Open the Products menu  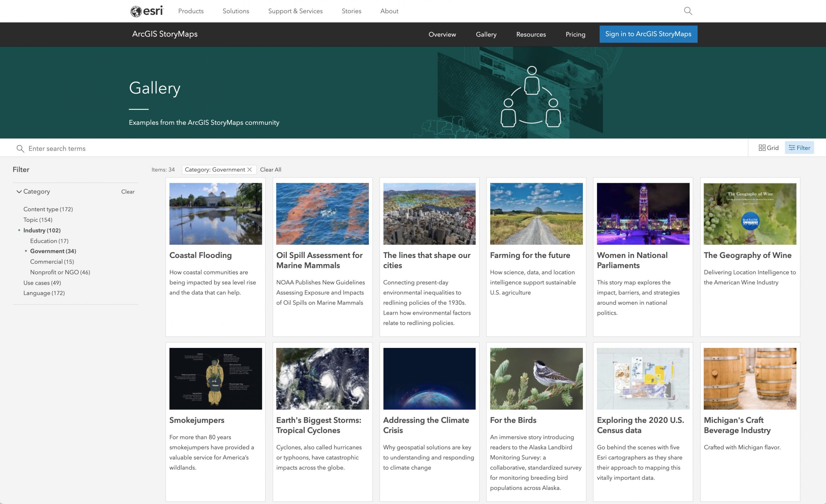click(191, 11)
